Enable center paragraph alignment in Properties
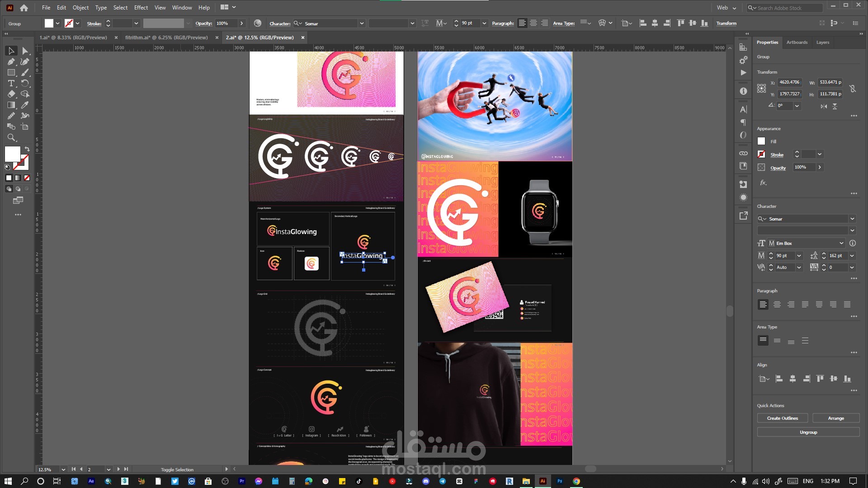 [777, 305]
